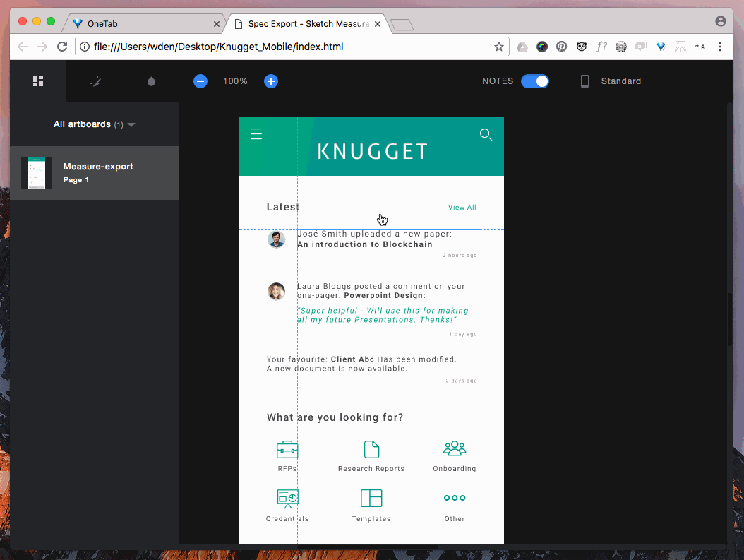The height and width of the screenshot is (560, 744).
Task: Open the artboards grid panel
Action: pos(37,81)
